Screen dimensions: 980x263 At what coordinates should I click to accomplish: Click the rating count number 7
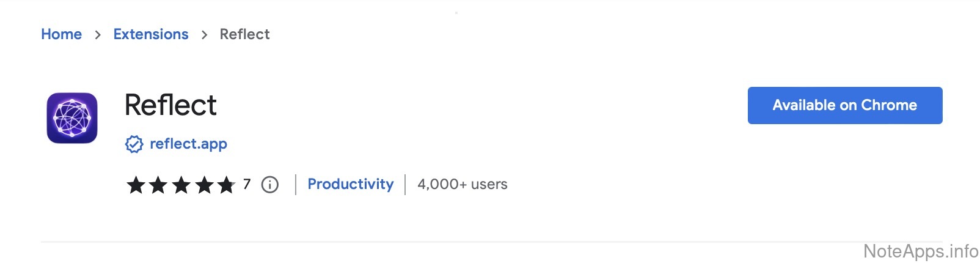point(247,184)
